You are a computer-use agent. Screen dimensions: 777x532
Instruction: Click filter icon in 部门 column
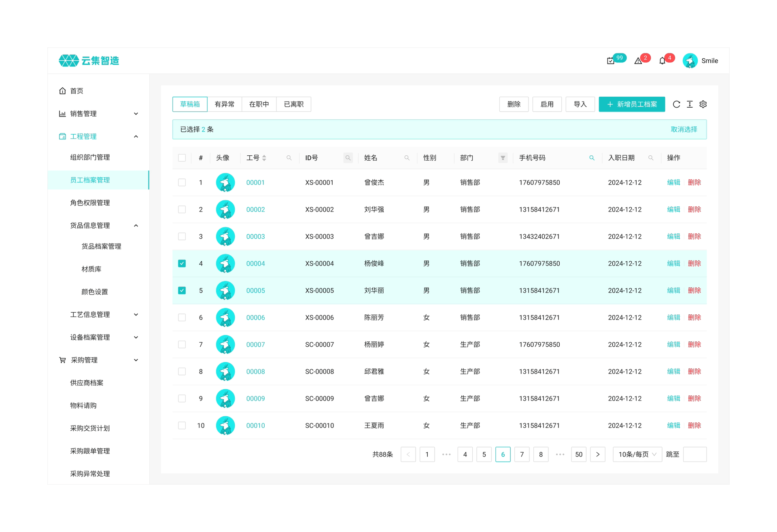[503, 158]
